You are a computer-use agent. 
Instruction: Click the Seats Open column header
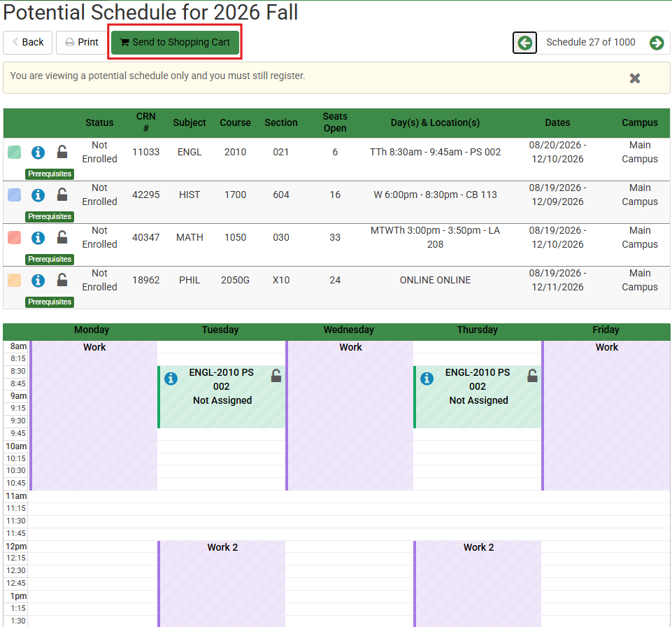[x=335, y=122]
